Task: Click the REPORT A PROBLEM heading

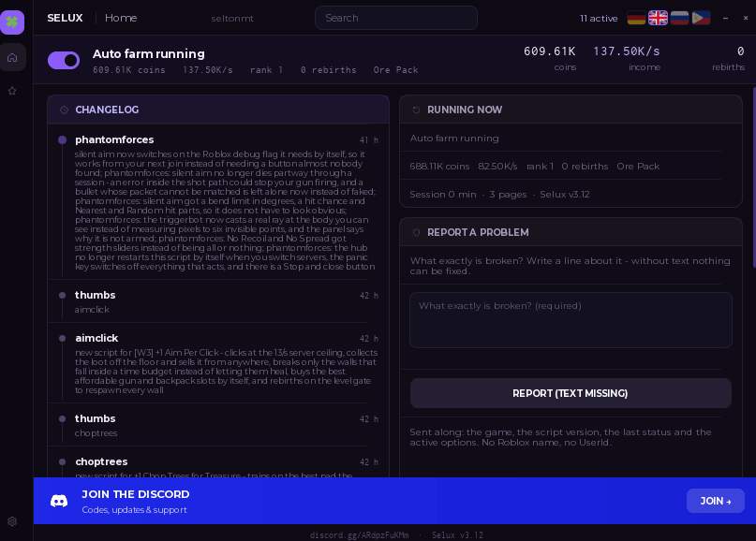Action: (478, 232)
